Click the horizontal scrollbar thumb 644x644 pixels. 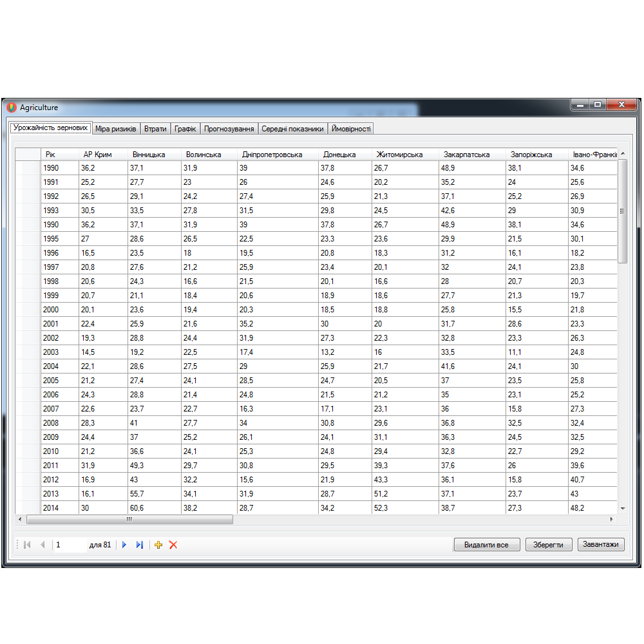tap(129, 519)
